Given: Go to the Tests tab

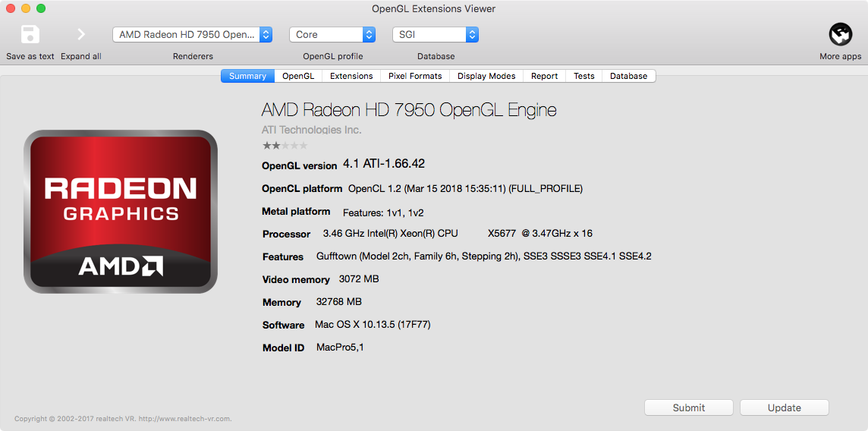Looking at the screenshot, I should point(584,76).
